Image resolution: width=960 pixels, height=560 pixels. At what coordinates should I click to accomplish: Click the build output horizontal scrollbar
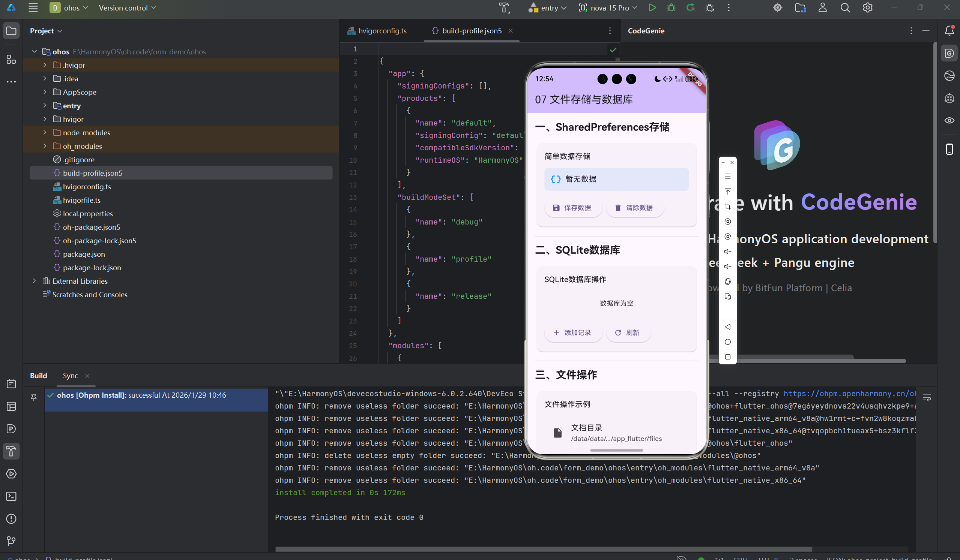point(543,549)
